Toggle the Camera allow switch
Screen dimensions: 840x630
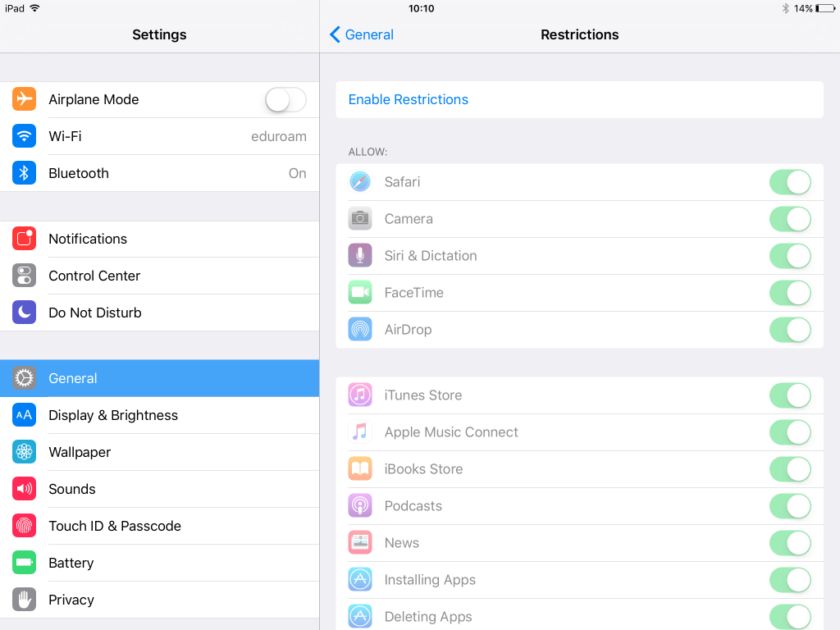tap(790, 219)
